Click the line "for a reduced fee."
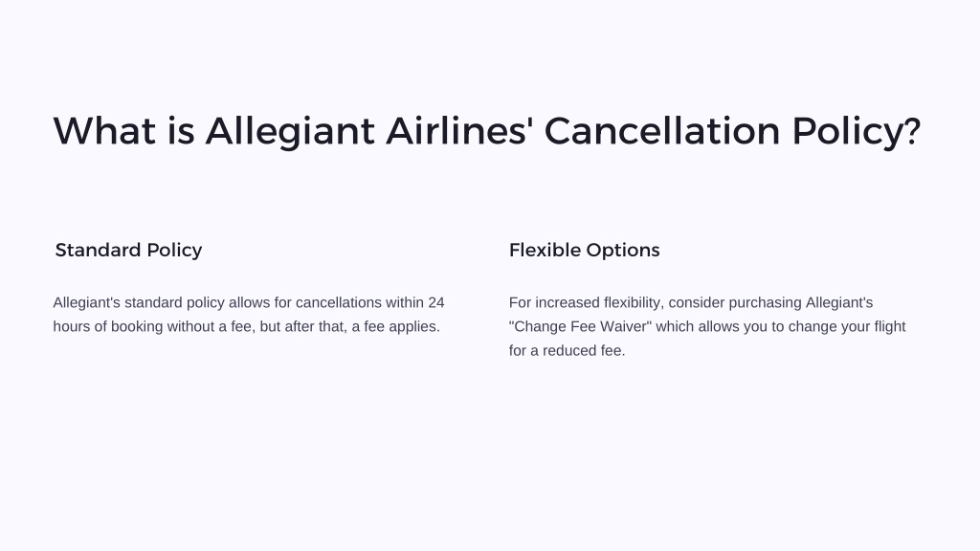This screenshot has width=980, height=551. point(567,350)
